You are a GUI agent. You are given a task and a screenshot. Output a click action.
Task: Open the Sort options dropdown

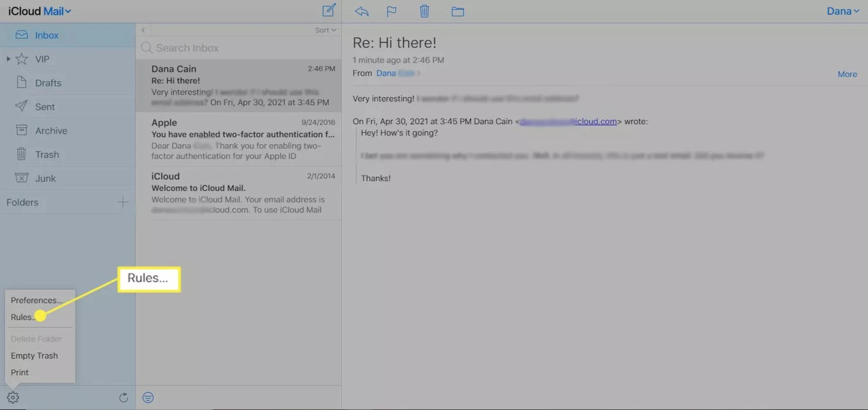click(x=325, y=29)
